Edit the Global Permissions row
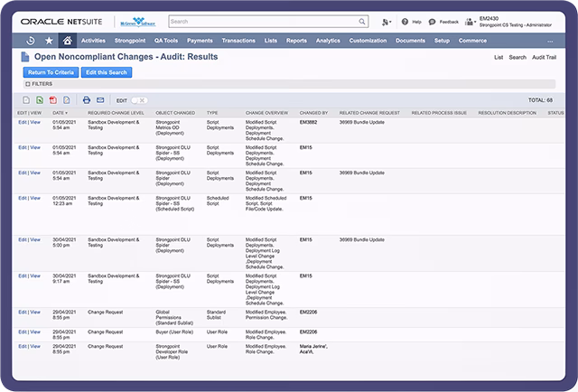Viewport: 578px width, 392px height. click(22, 312)
